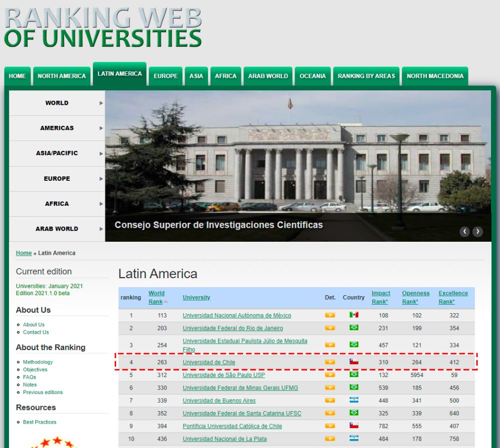The image size is (500, 448).
Task: Click the Det. badge for Universidade de São Paulo USP
Action: tap(330, 375)
